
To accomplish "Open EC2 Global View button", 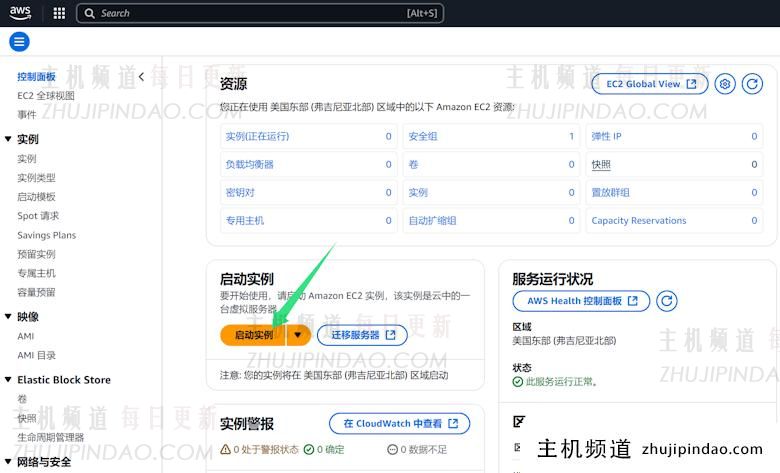I will point(650,84).
